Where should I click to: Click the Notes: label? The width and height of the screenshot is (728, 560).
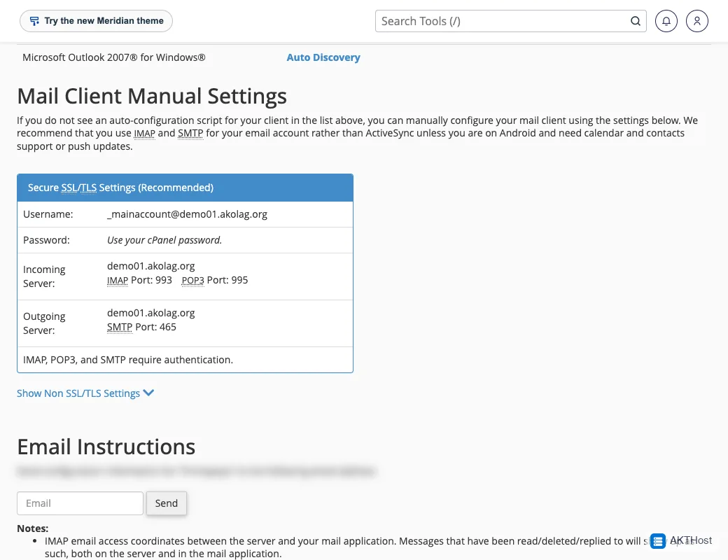(32, 528)
